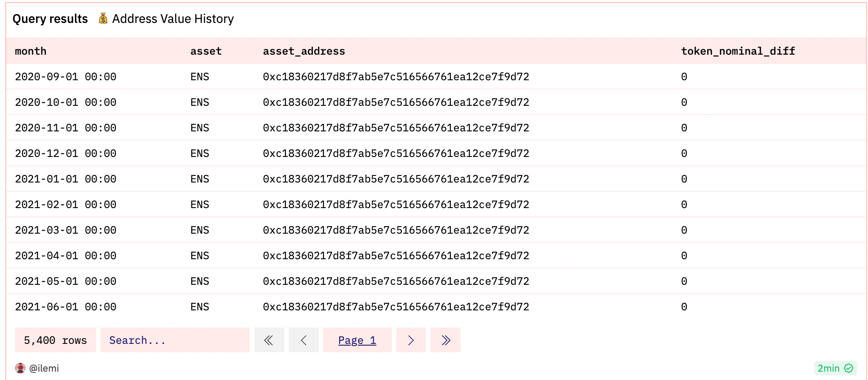This screenshot has height=380, width=868.
Task: Click the 5,400 rows count chip
Action: coord(55,340)
